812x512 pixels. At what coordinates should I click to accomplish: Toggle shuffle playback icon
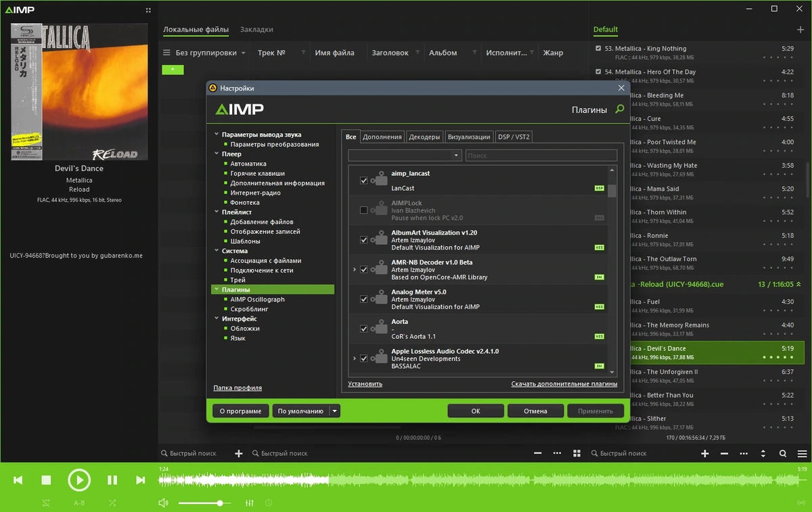click(x=112, y=503)
